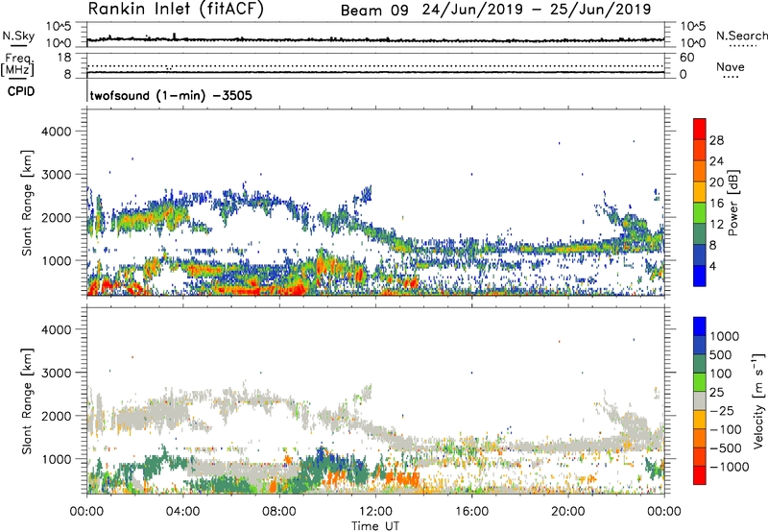
Task: Click the '-1000' Velocity color bar value
Action: point(729,467)
